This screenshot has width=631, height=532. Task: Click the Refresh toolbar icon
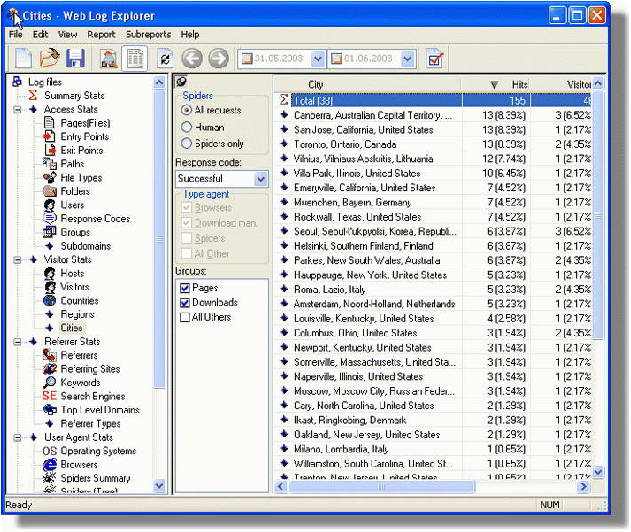tap(165, 59)
